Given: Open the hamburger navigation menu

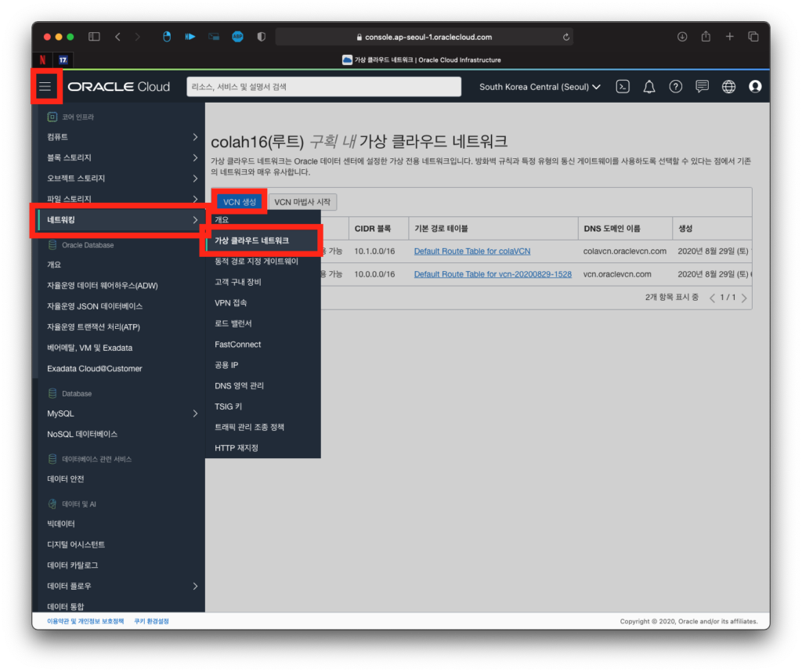Looking at the screenshot, I should (x=45, y=86).
